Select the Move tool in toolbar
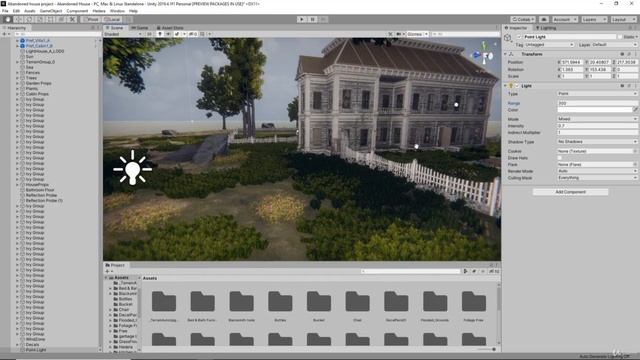640x360 pixels. point(18,19)
